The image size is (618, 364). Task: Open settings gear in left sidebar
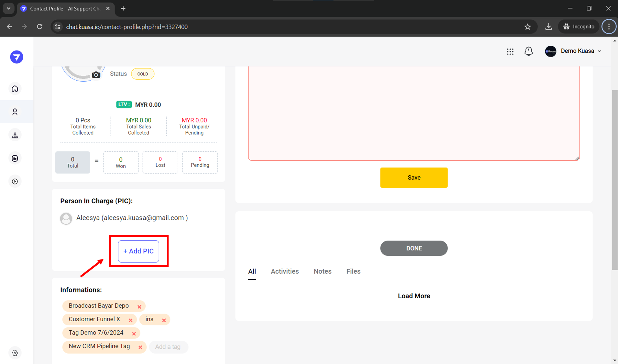(15, 353)
